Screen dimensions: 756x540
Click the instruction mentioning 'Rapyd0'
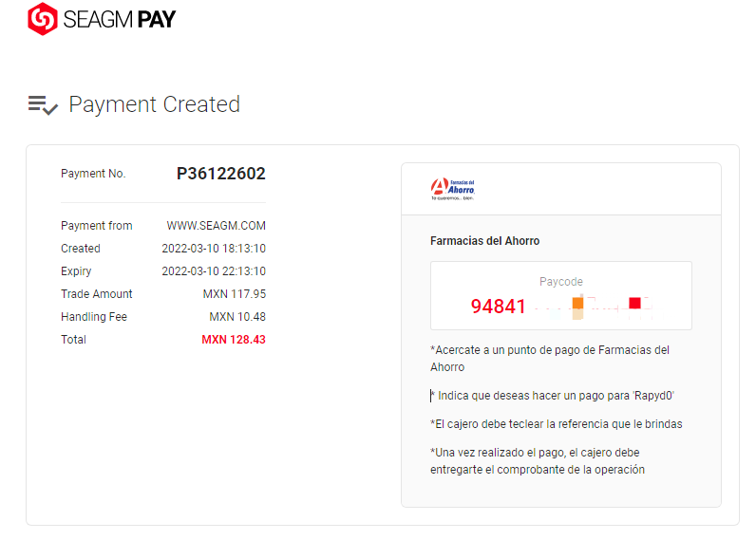coord(553,396)
